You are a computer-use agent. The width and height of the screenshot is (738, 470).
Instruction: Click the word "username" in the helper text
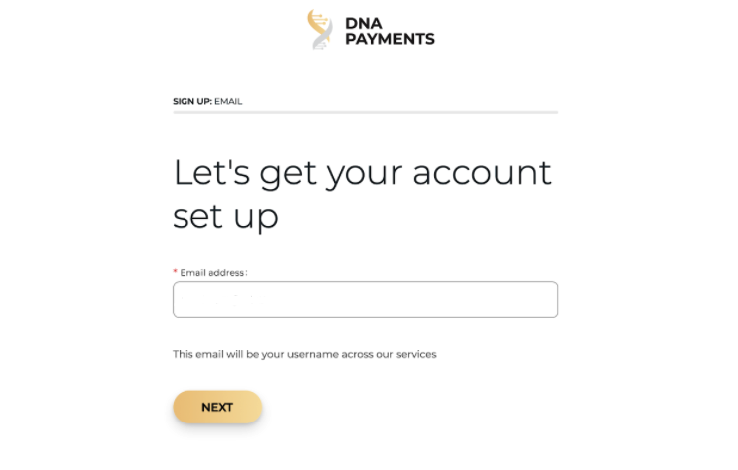point(313,354)
